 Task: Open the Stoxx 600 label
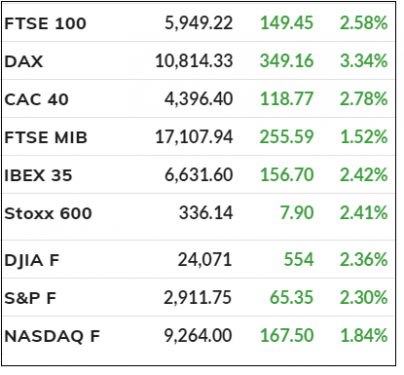click(48, 213)
